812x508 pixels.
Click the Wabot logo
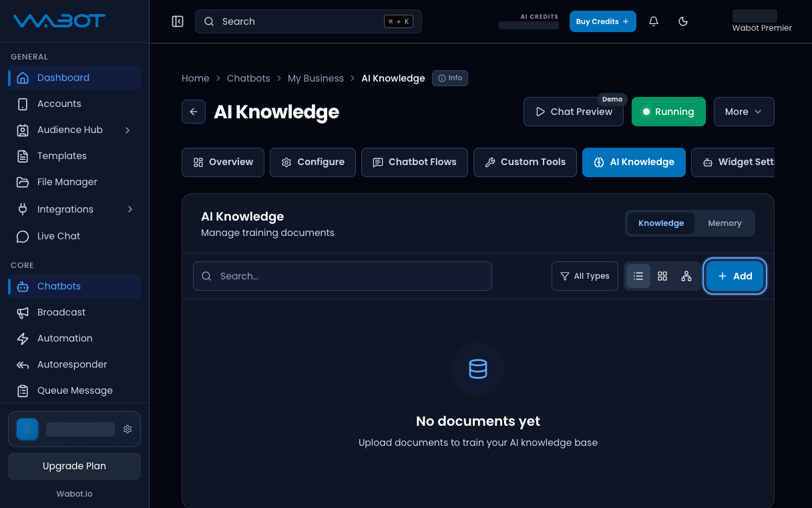click(x=59, y=21)
